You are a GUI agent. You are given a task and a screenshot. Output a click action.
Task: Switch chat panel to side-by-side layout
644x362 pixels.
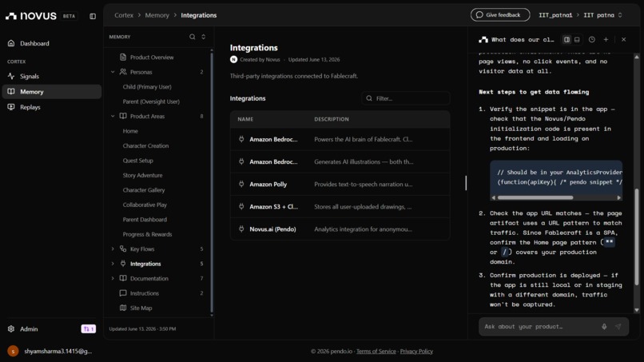click(566, 39)
